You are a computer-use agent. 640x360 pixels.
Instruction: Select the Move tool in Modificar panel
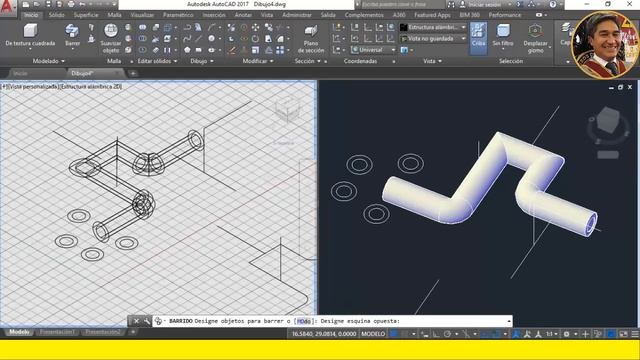(255, 27)
